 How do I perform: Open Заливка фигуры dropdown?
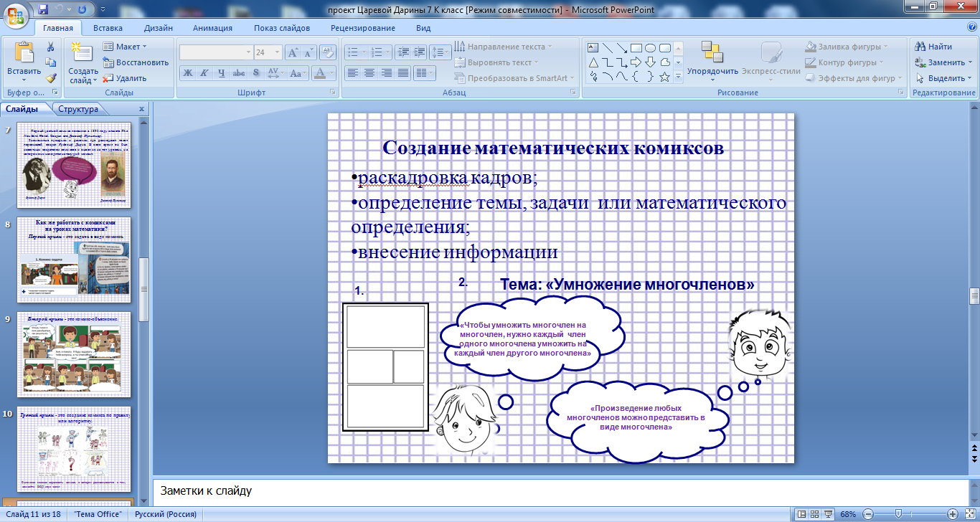847,47
